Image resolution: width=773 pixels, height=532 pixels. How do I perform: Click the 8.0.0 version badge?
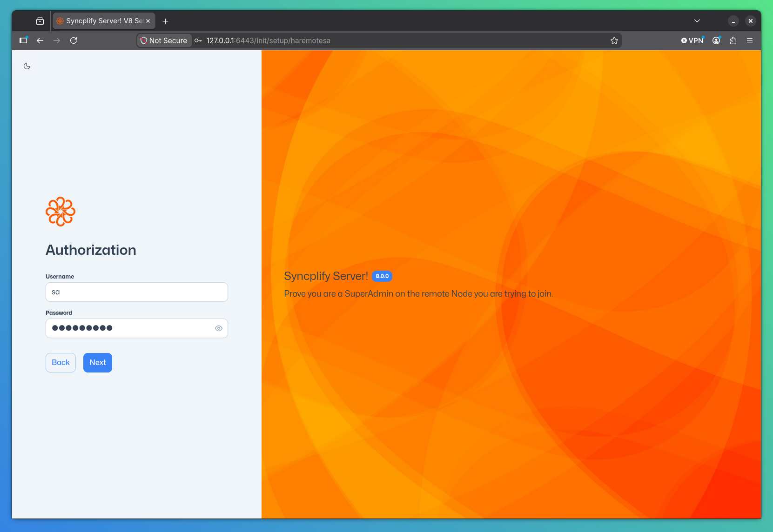coord(382,276)
